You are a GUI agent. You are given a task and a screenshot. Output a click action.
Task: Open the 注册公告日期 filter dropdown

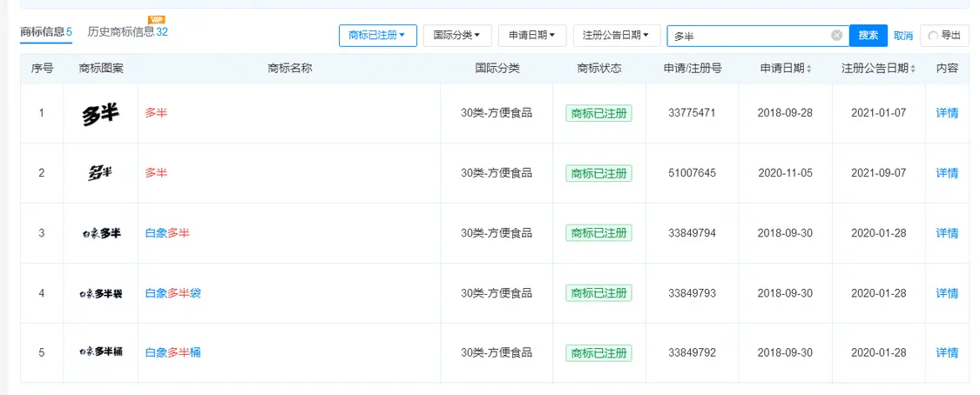[616, 36]
